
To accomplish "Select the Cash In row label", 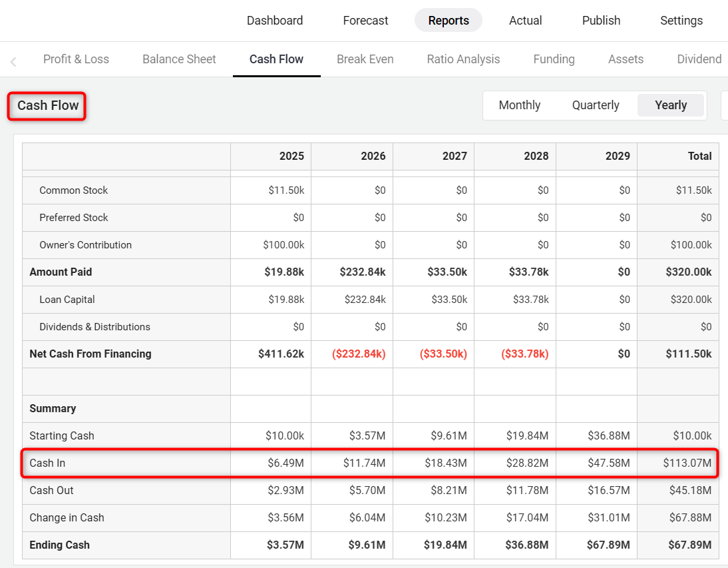I will pos(47,463).
